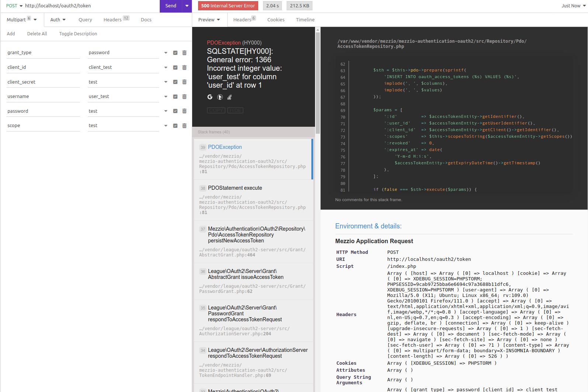Select stack frame 39 PDOException
The image size is (588, 392).
(253, 159)
